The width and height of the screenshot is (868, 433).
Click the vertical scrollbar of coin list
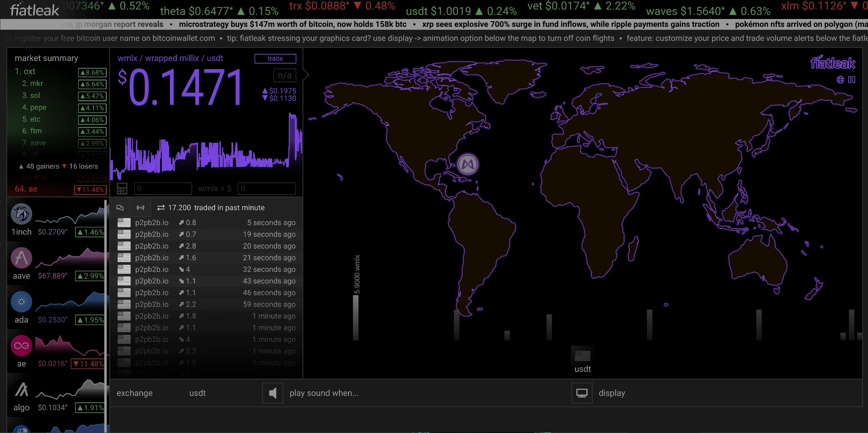pos(106,315)
